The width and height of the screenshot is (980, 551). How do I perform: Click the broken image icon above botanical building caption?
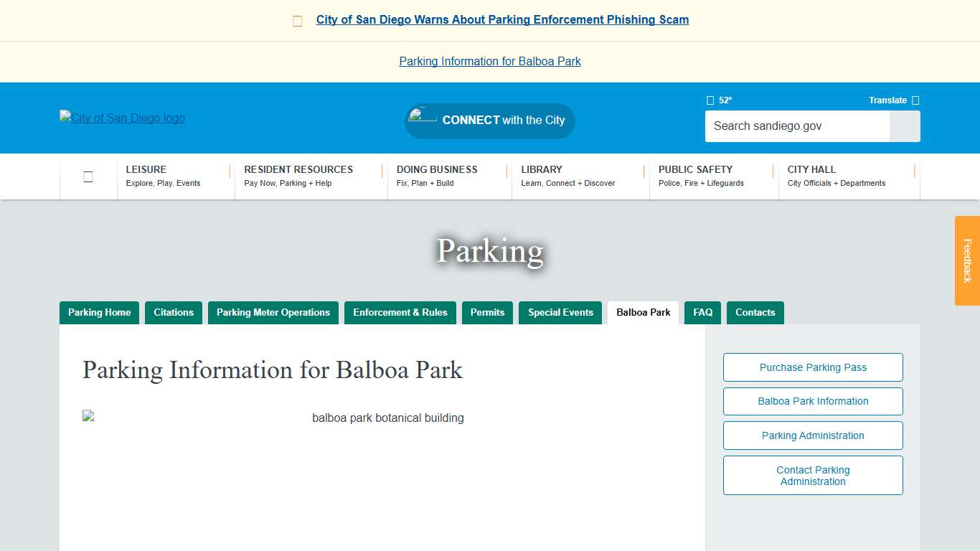(87, 415)
